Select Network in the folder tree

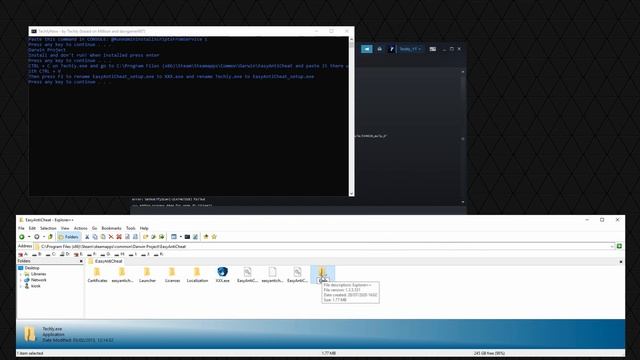point(38,280)
